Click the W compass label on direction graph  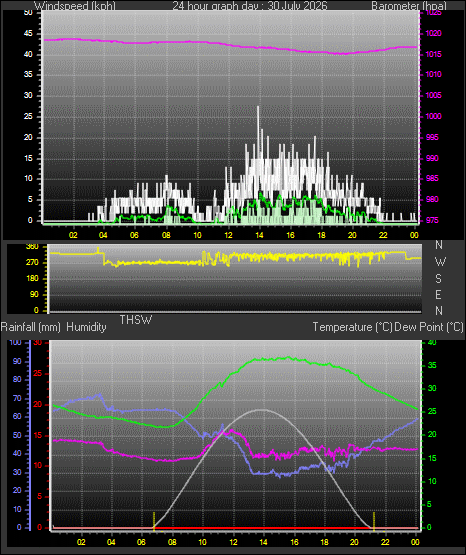click(x=440, y=262)
